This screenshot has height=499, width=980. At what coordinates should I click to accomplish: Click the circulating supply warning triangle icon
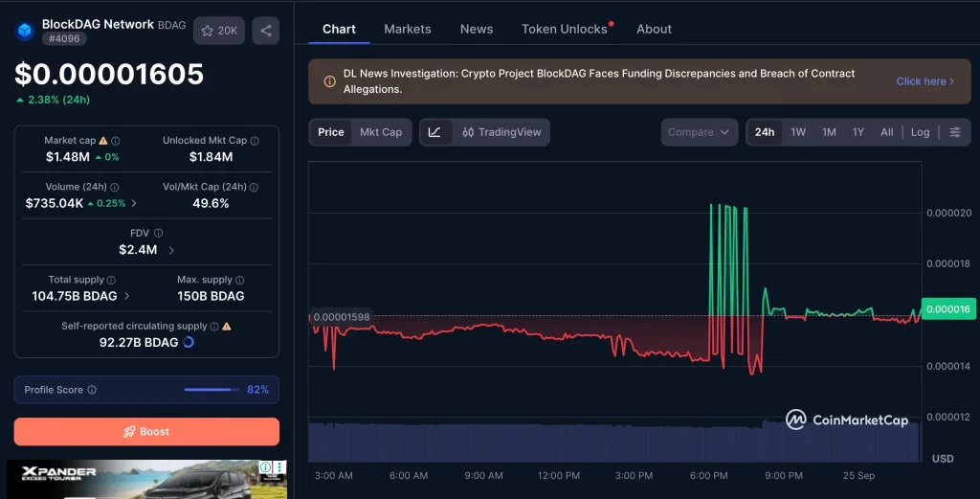227,327
